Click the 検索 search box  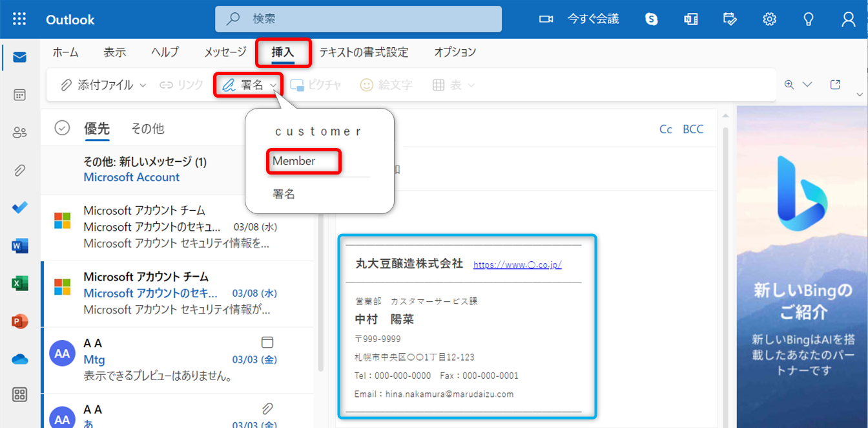pos(358,19)
